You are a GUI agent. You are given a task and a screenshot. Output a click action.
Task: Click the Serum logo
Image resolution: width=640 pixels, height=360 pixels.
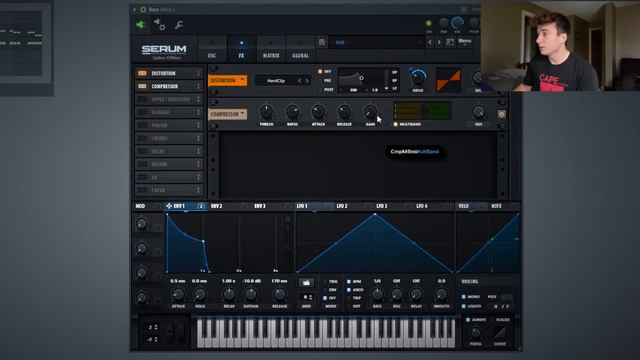(x=164, y=49)
